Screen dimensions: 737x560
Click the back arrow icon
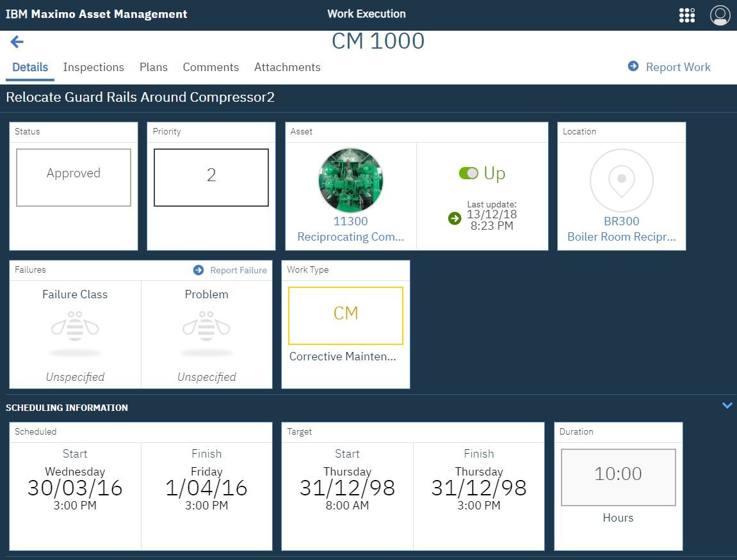tap(17, 42)
